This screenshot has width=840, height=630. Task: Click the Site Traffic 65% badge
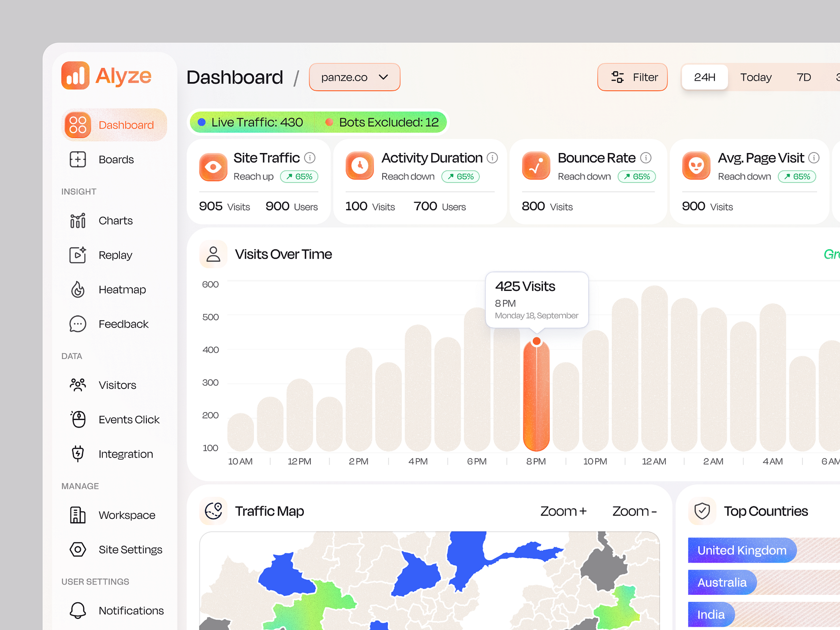(299, 176)
